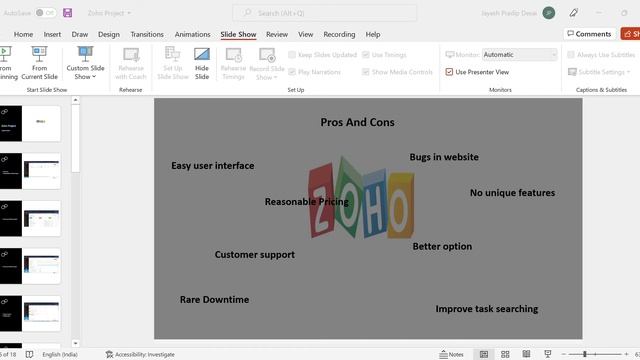Click the Save icon in title bar
Image resolution: width=640 pixels, height=360 pixels.
[68, 13]
